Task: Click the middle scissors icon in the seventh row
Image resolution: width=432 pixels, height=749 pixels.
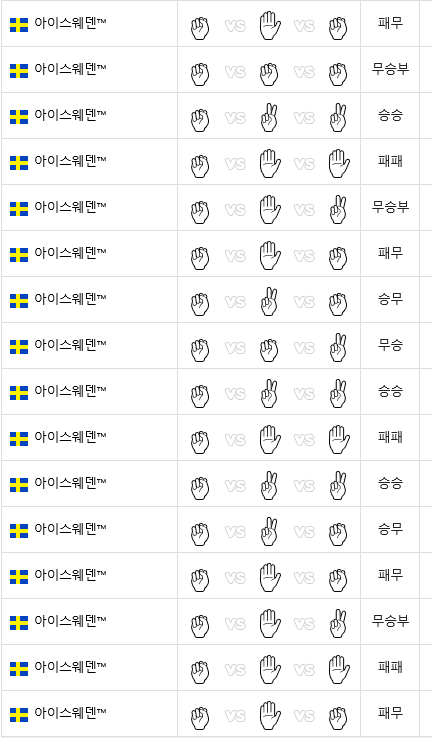Action: pyautogui.click(x=269, y=301)
